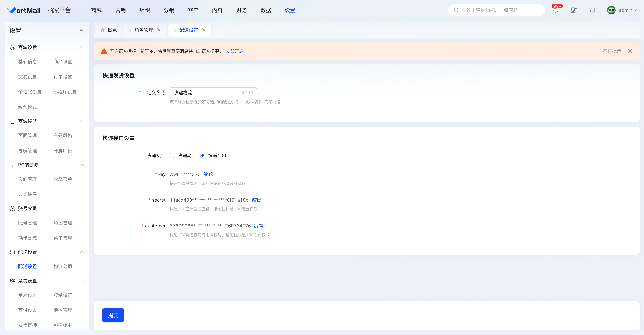The image size is (644, 335).
Task: Open the 营销 top menu
Action: (x=120, y=10)
